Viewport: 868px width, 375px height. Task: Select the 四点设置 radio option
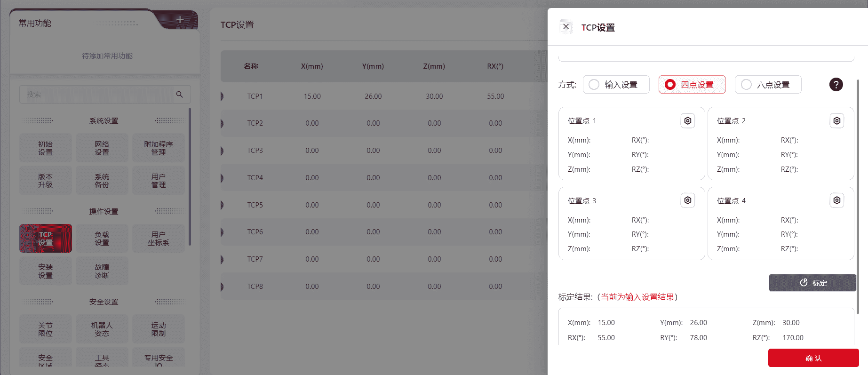670,85
